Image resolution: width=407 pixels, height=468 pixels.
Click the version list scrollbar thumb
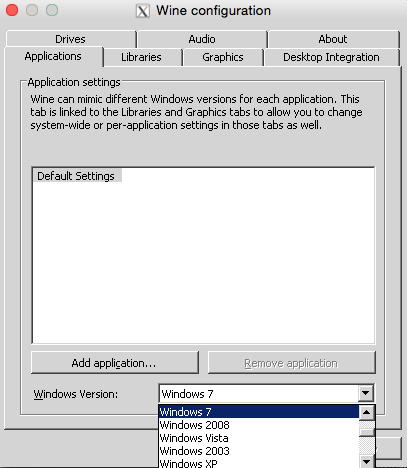(367, 432)
